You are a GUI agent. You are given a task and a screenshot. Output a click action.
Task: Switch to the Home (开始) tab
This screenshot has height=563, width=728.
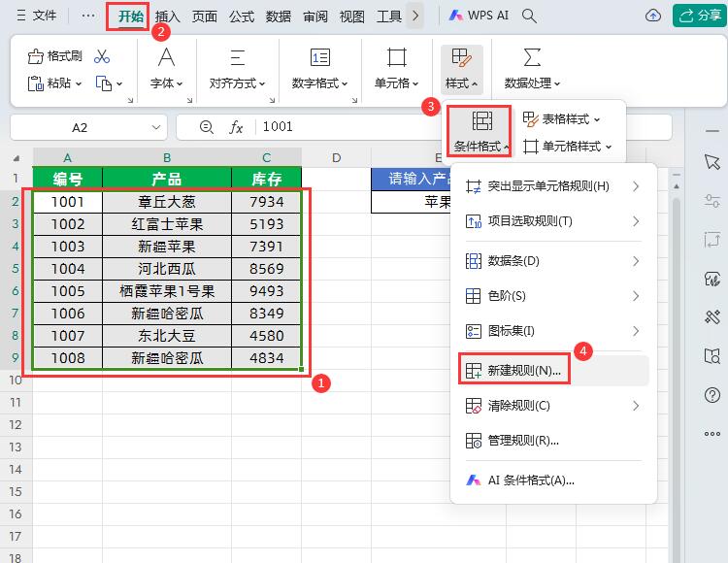(130, 17)
